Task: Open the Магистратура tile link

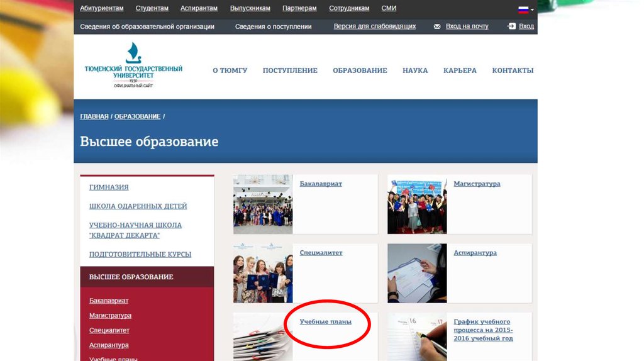Action: 477,184
